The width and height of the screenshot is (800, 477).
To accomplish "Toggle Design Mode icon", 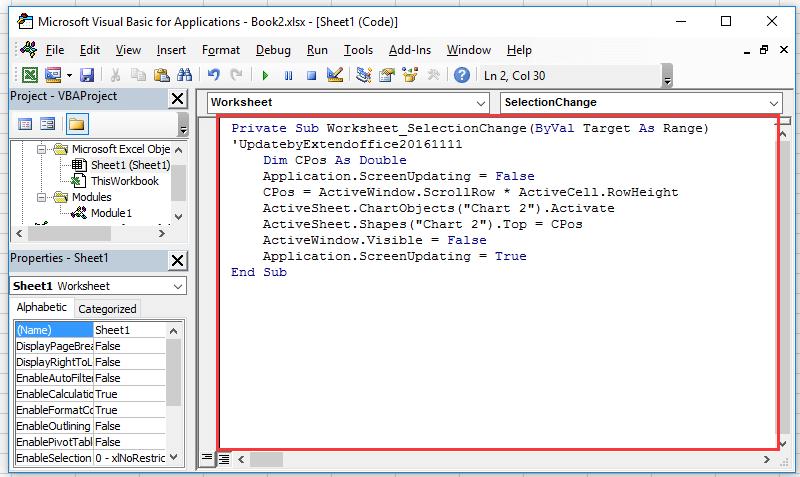I will [335, 76].
